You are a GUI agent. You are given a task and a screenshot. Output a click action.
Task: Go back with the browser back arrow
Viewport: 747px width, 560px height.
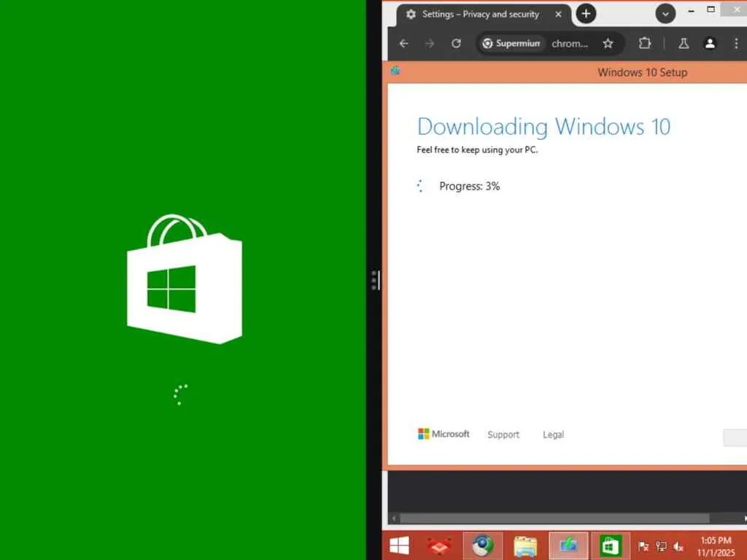coord(404,43)
